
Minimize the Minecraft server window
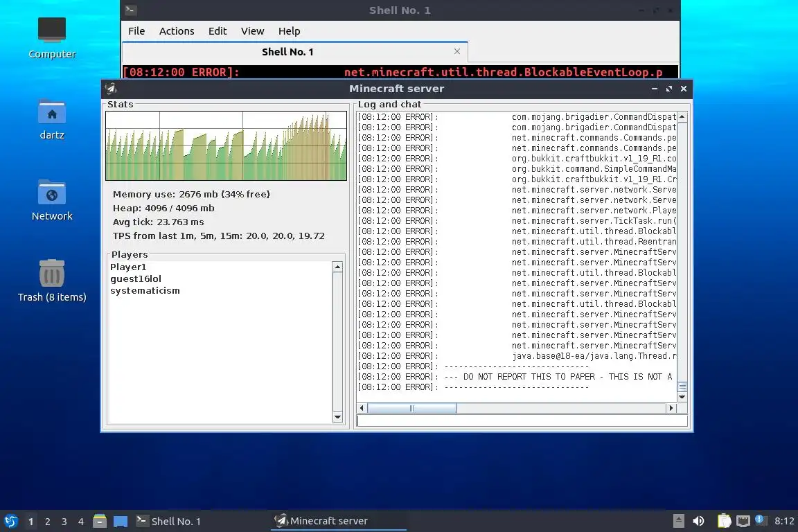point(655,89)
